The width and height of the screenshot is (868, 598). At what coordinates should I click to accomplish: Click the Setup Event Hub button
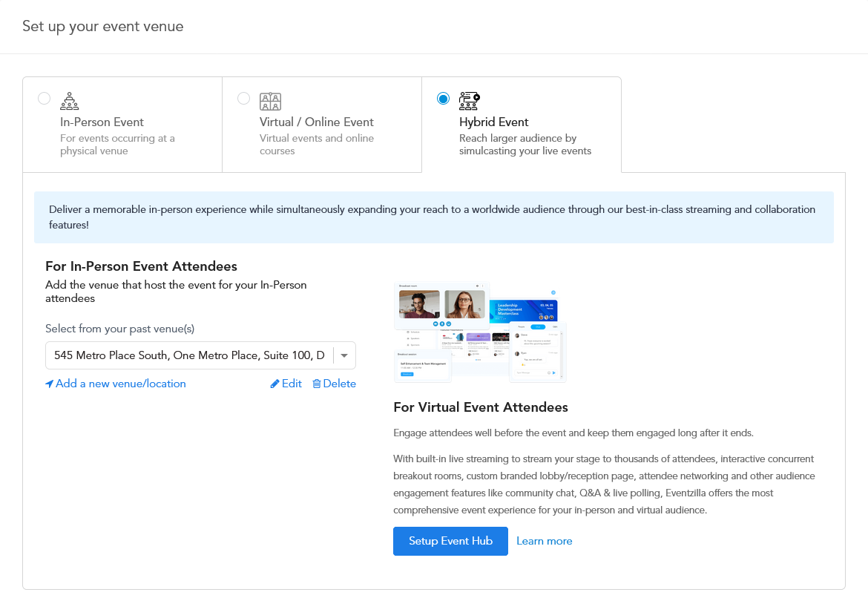click(x=450, y=541)
